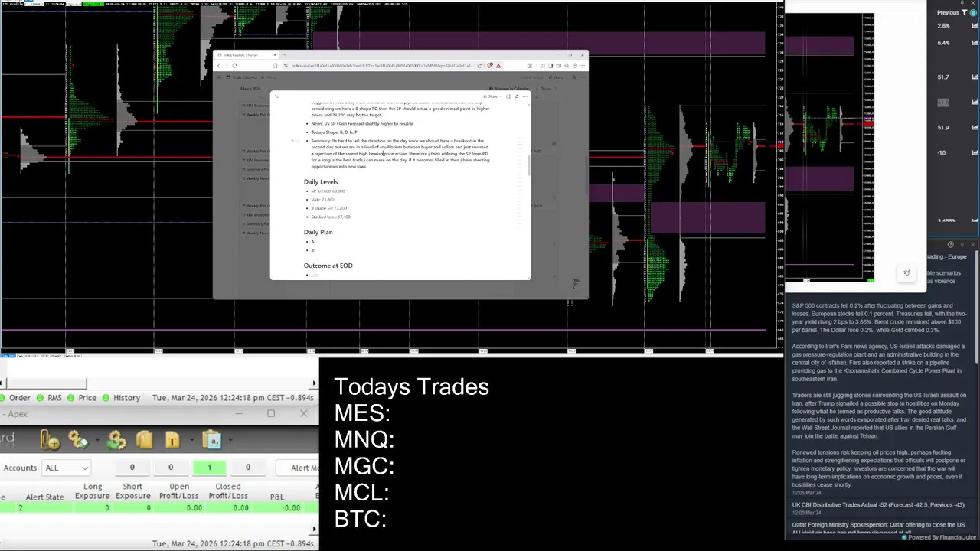
Task: Open dropdown arrow next to clipboard icon
Action: [x=230, y=440]
